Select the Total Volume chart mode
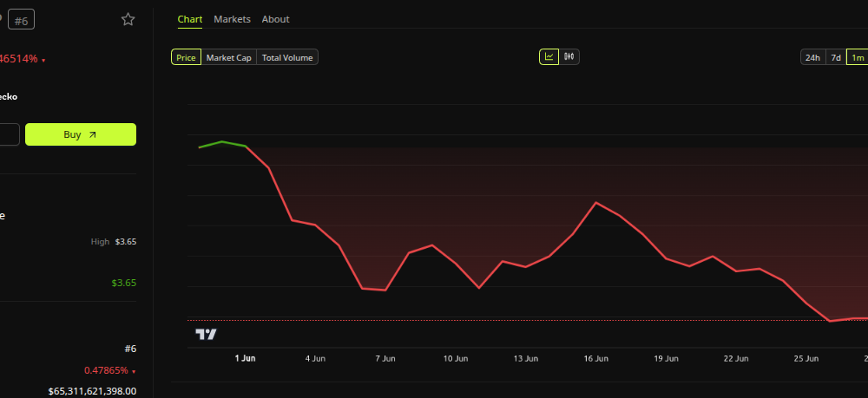The height and width of the screenshot is (398, 868). click(287, 57)
